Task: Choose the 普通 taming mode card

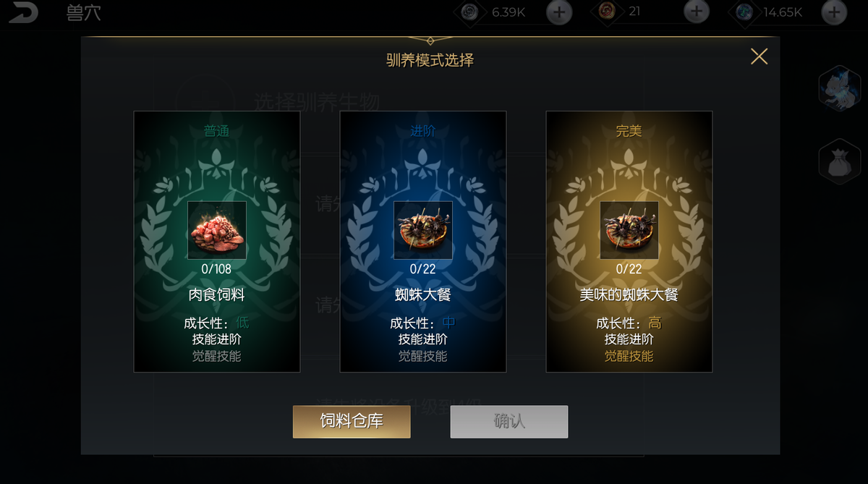Action: pos(217,242)
